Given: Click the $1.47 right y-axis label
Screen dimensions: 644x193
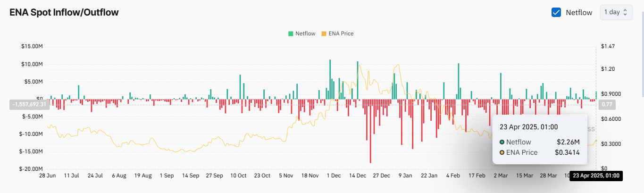Looking at the screenshot, I should coord(607,46).
